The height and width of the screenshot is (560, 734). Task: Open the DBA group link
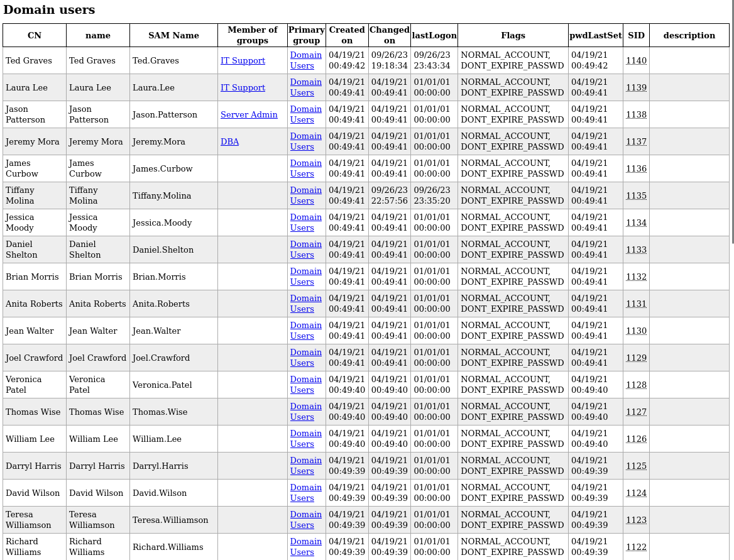229,142
